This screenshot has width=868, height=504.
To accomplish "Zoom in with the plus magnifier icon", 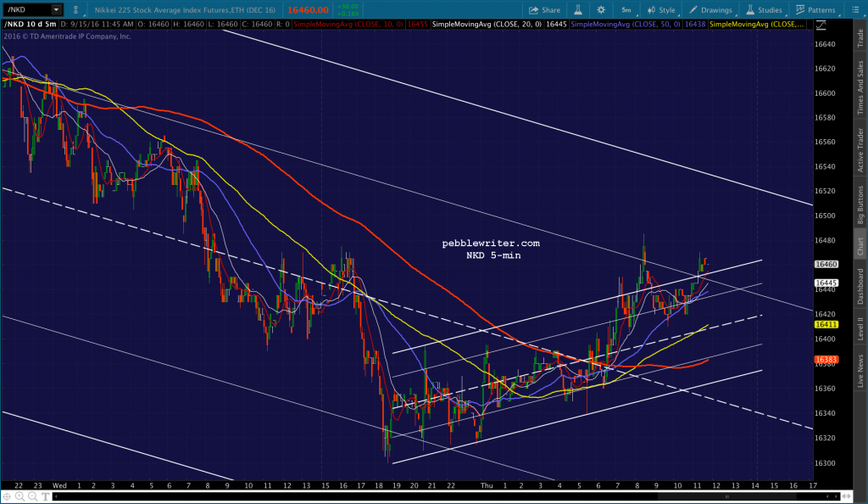I will coord(19,497).
